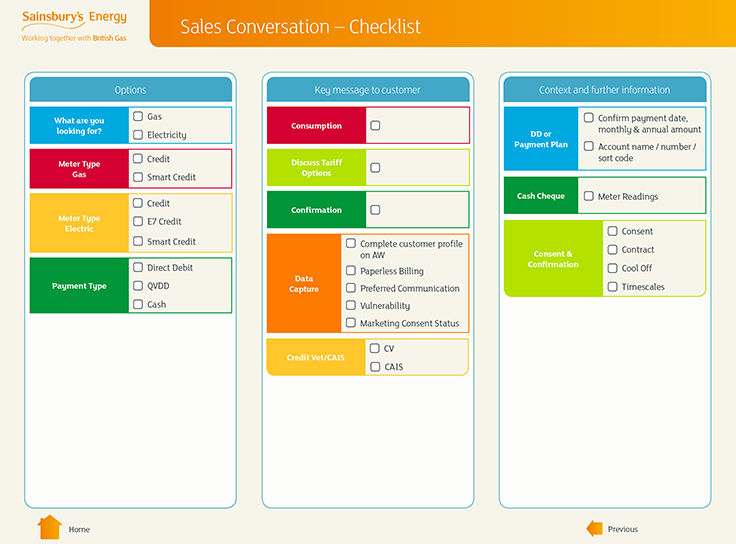Click the Home link text
Screen dimensions: 736x544
[x=79, y=529]
